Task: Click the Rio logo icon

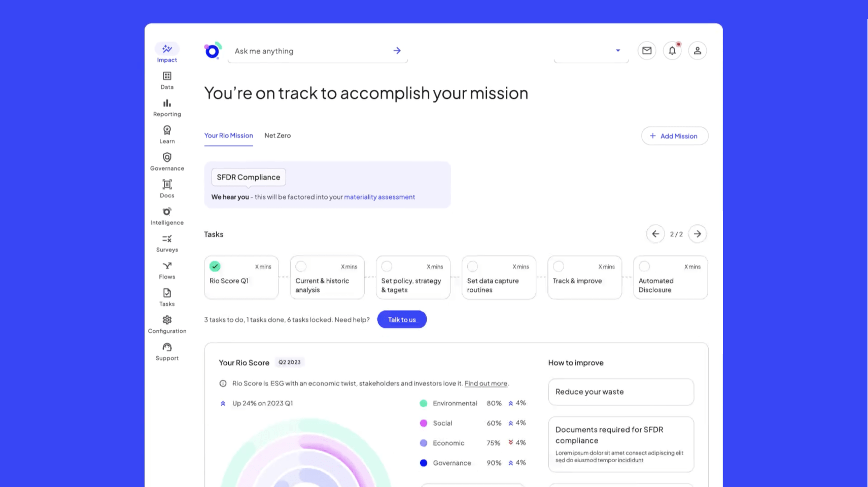Action: (x=213, y=51)
